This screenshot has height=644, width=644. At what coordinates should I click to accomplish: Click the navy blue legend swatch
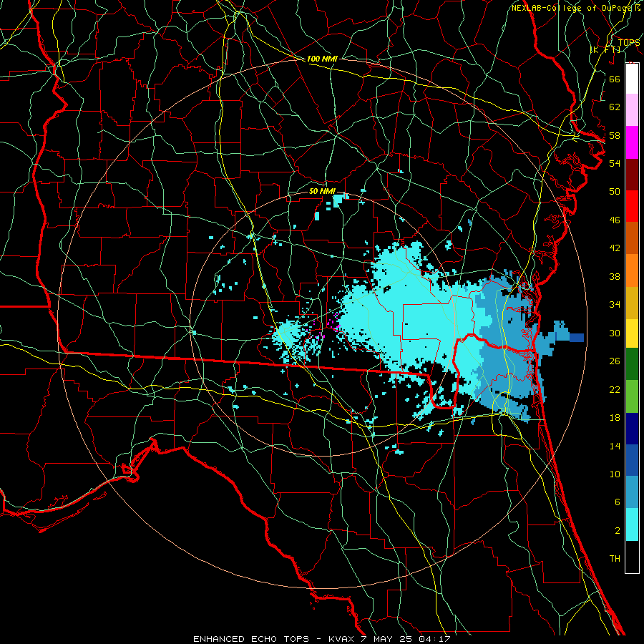(x=632, y=429)
